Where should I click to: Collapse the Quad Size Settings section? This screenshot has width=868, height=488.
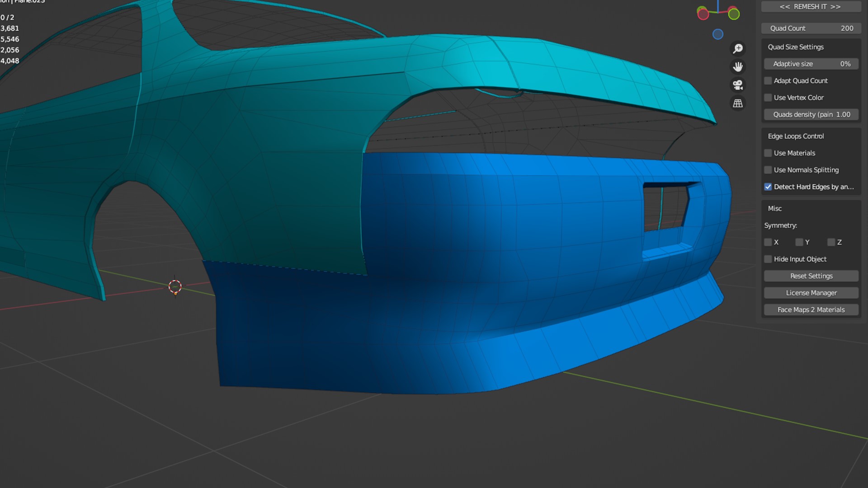pos(796,47)
